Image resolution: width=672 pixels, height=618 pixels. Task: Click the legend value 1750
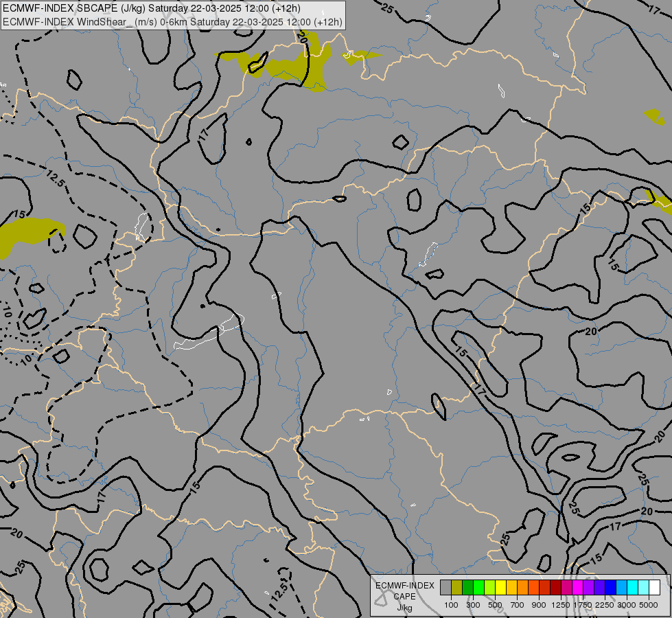coord(583,605)
